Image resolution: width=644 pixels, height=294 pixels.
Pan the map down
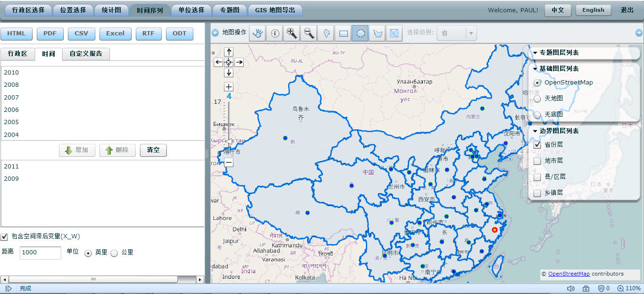(x=229, y=73)
